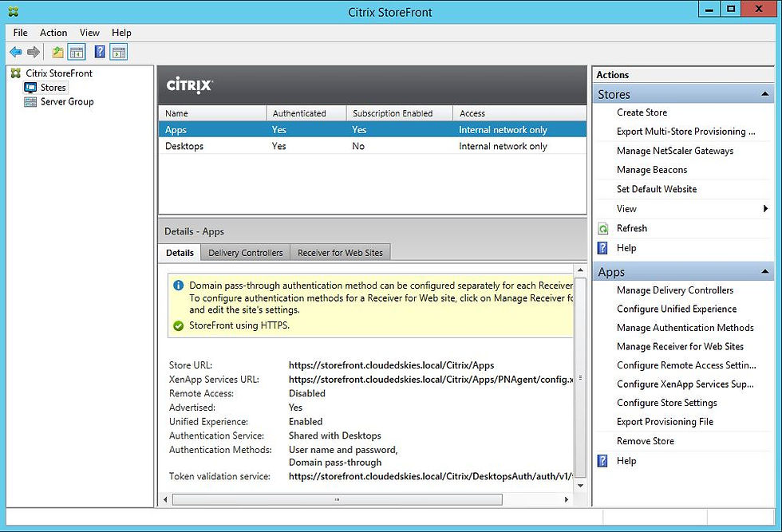782x532 pixels.
Task: Click Configure Remote Access Settings action
Action: click(686, 365)
